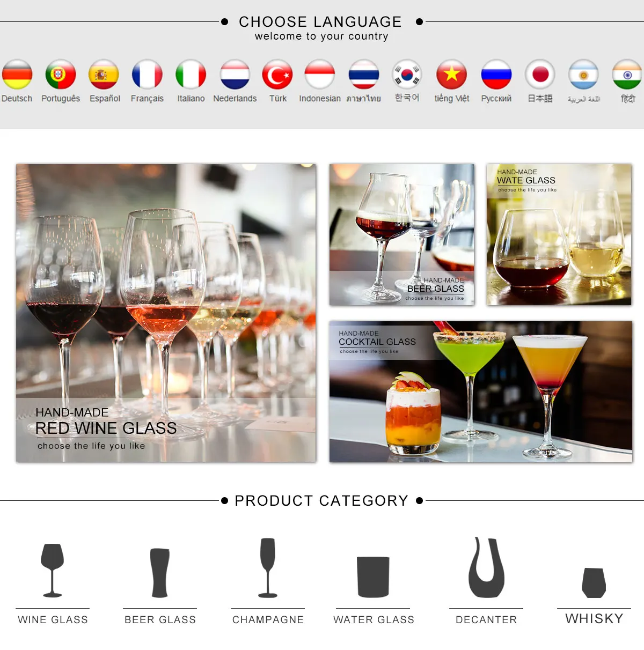Click the Русский language label
Viewport: 644px width, 650px height.
pyautogui.click(x=496, y=99)
